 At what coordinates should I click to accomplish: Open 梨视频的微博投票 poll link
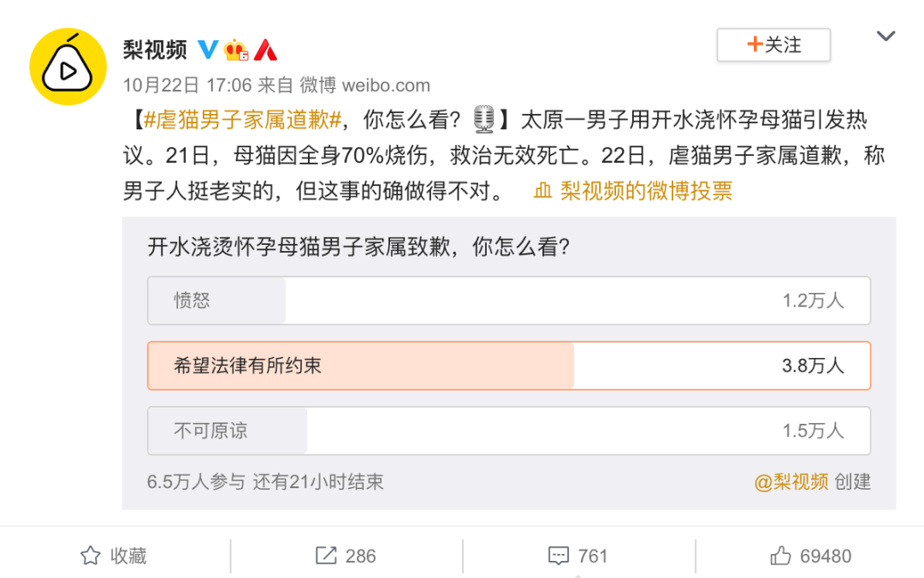pos(646,191)
